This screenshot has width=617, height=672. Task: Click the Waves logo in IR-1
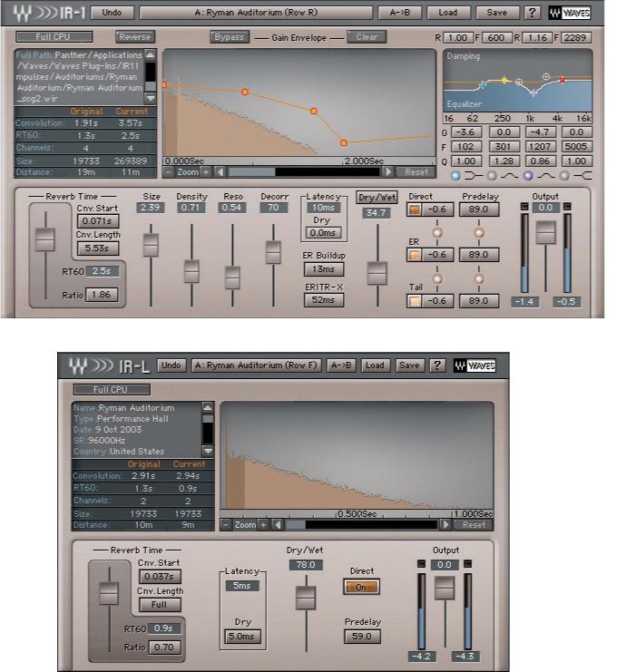[x=570, y=13]
